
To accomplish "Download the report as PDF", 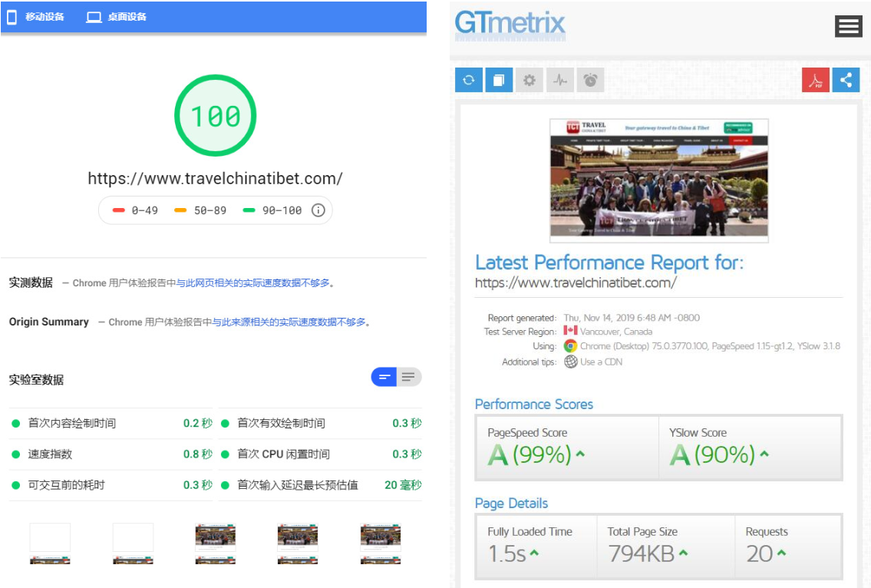I will (x=816, y=80).
